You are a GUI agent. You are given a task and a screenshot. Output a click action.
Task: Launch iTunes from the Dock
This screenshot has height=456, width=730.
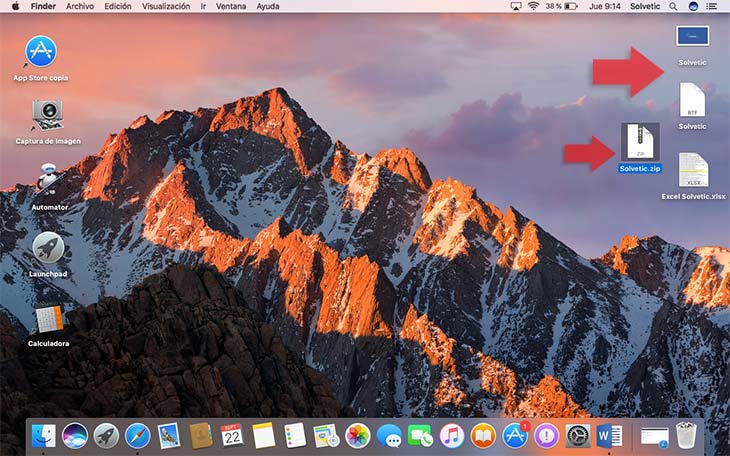(452, 436)
